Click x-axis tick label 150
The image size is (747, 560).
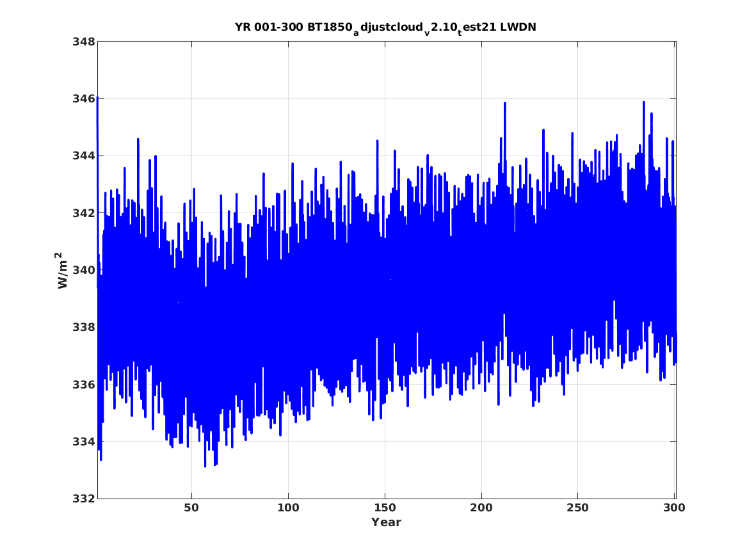(x=385, y=508)
